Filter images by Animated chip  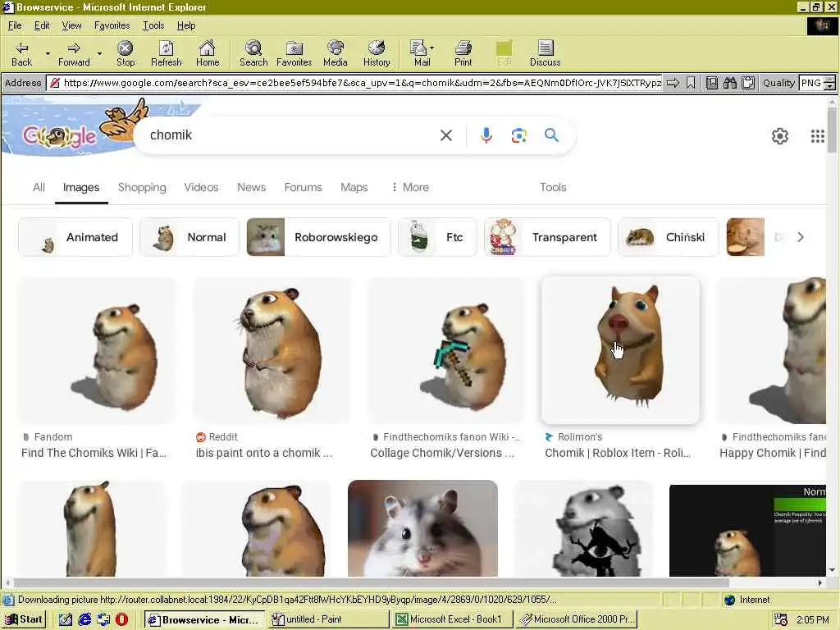75,237
